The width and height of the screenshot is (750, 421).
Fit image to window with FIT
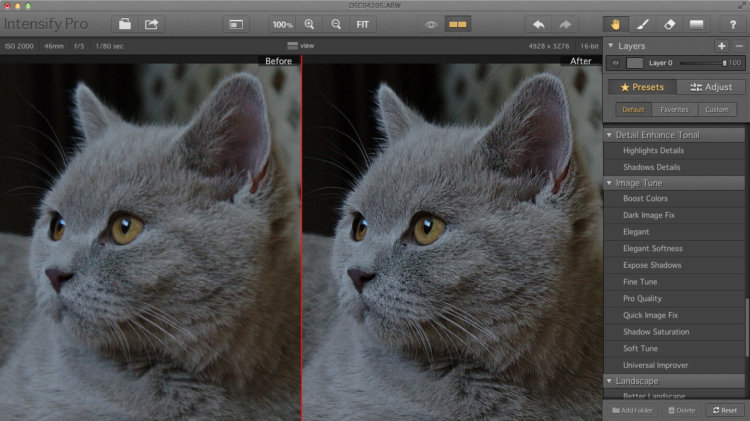363,24
